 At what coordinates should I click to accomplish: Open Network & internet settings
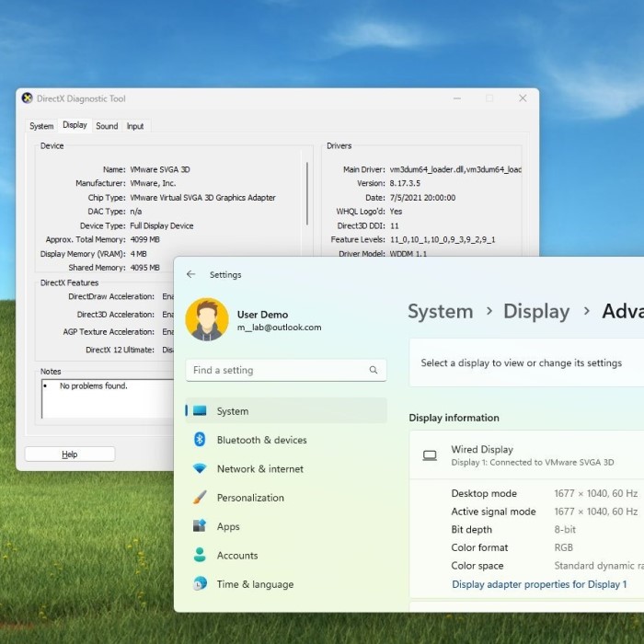tap(286, 468)
